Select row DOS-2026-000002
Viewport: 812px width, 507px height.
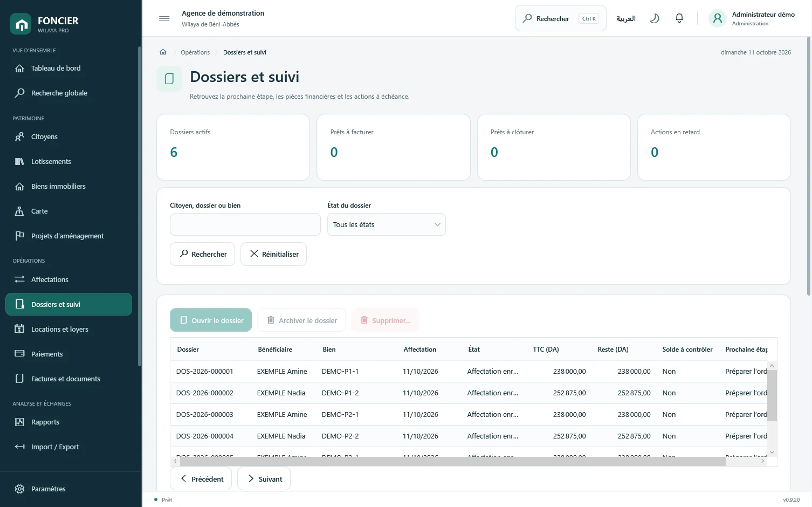coord(469,393)
